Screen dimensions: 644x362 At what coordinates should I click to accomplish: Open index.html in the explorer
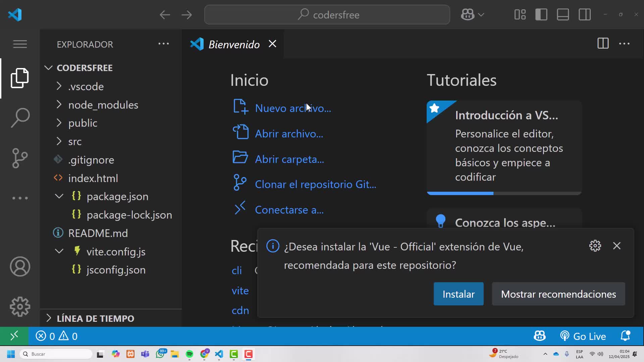(93, 178)
